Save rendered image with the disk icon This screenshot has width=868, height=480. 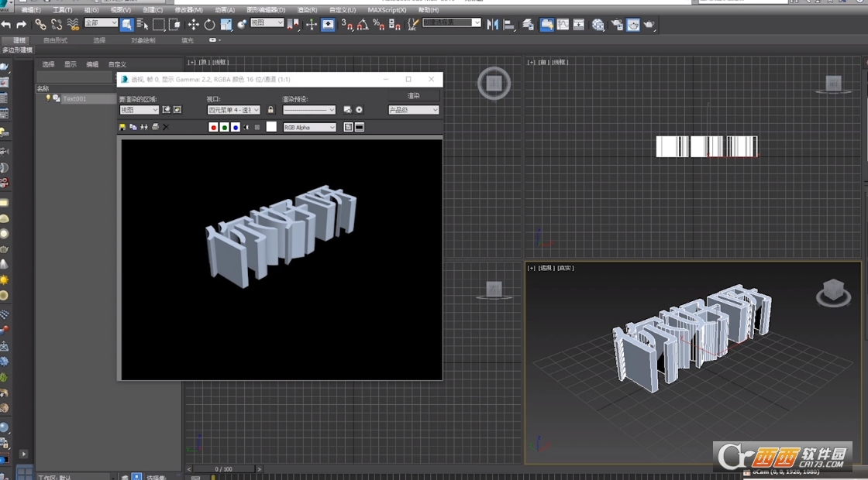pyautogui.click(x=122, y=127)
